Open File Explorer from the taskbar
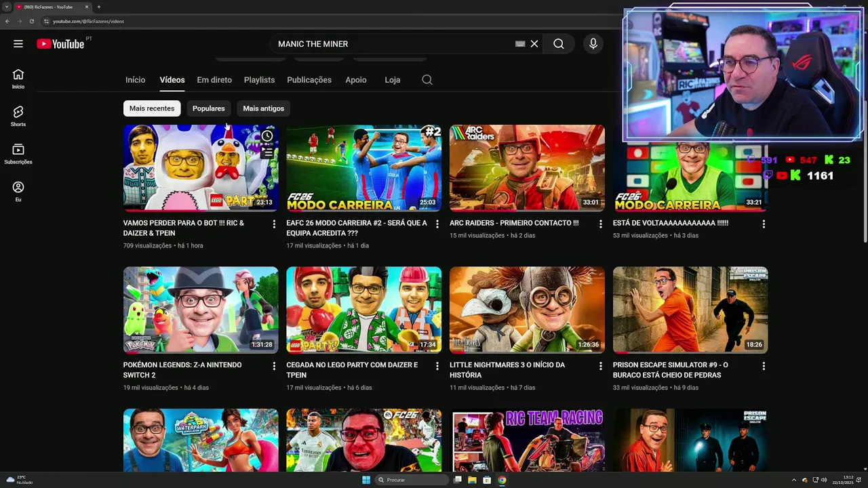 (472, 480)
